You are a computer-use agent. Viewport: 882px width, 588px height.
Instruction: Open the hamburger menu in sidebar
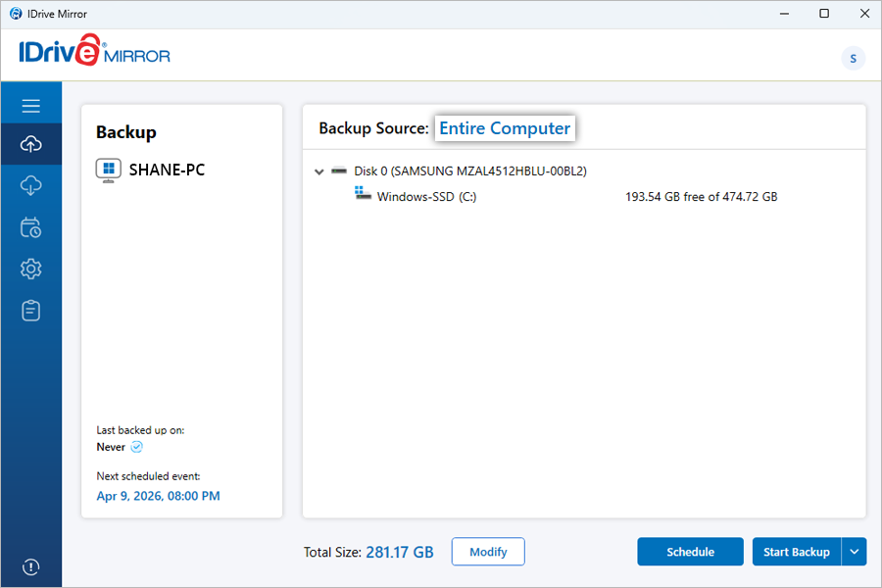tap(30, 106)
